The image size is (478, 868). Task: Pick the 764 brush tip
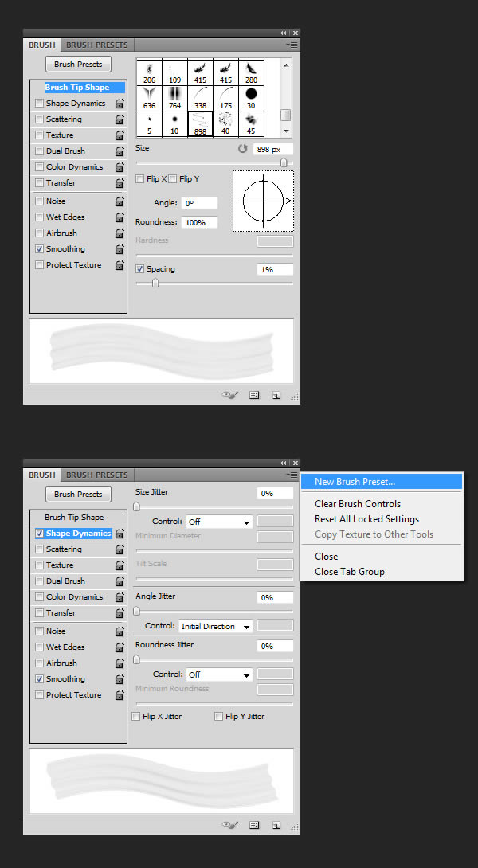point(174,98)
